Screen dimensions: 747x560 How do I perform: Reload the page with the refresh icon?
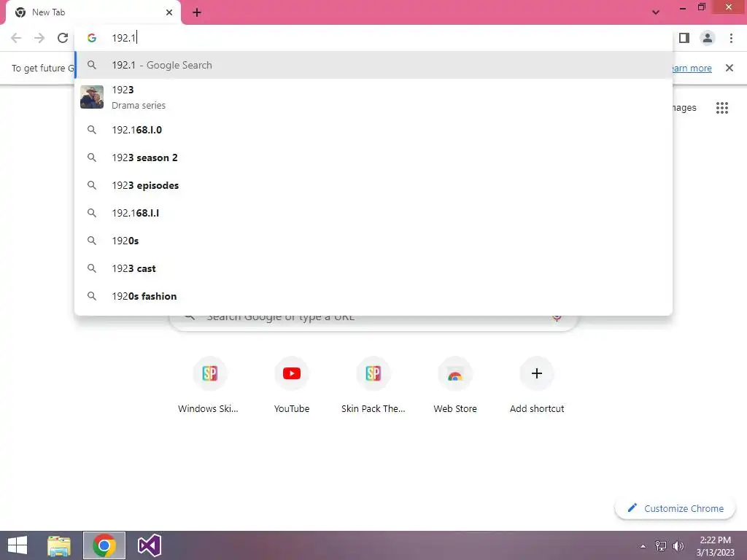(x=63, y=38)
